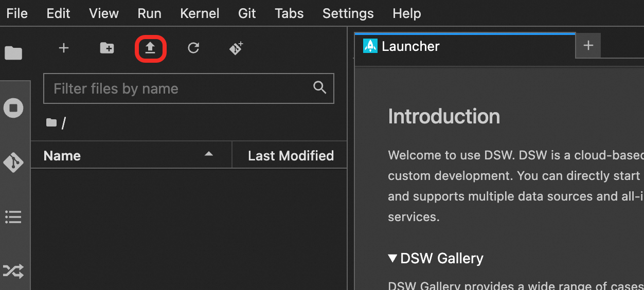Show the table of contents panel
The height and width of the screenshot is (290, 644).
[13, 217]
